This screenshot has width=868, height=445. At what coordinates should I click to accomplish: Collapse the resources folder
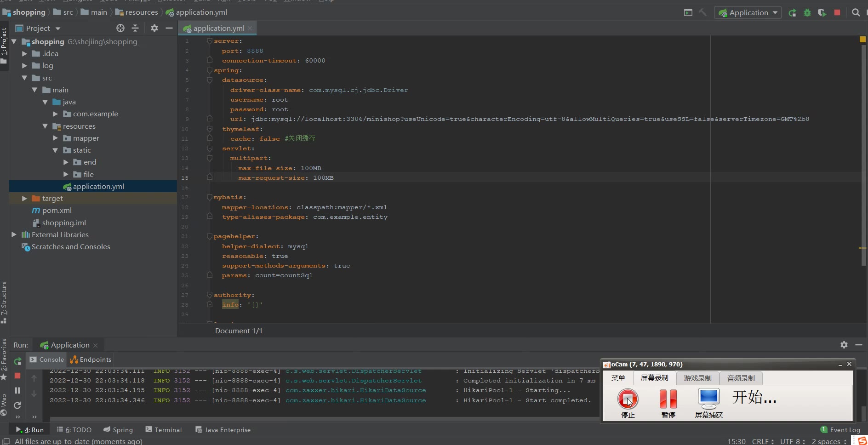coord(45,126)
